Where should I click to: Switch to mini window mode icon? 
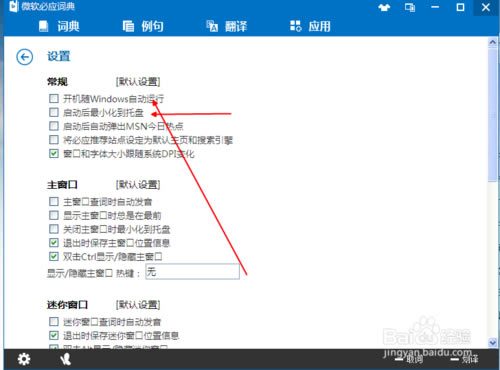pyautogui.click(x=410, y=7)
